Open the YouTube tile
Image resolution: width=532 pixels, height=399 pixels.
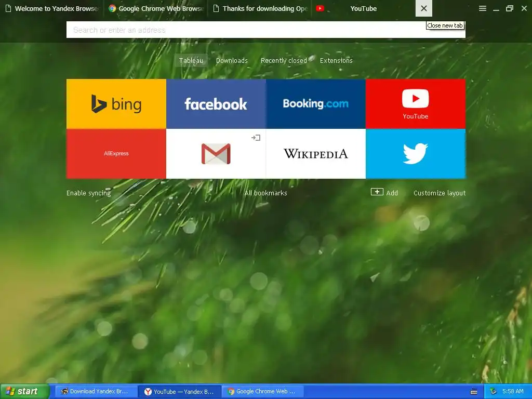(416, 104)
